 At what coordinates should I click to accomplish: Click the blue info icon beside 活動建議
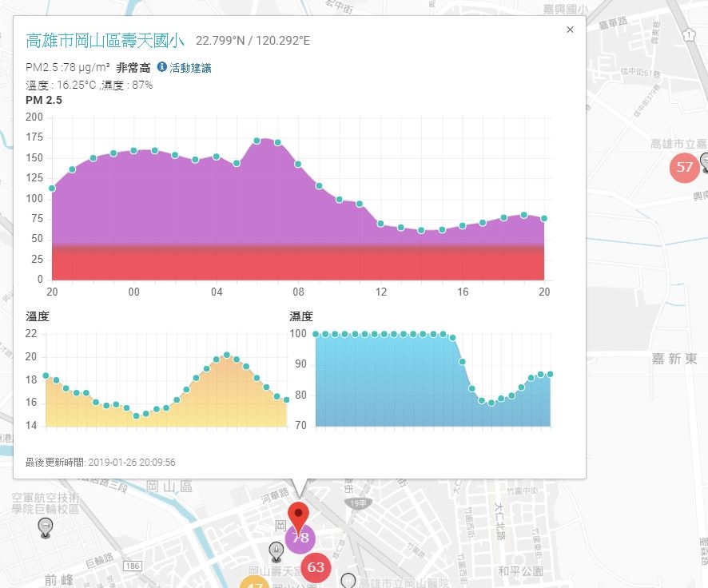pyautogui.click(x=161, y=67)
